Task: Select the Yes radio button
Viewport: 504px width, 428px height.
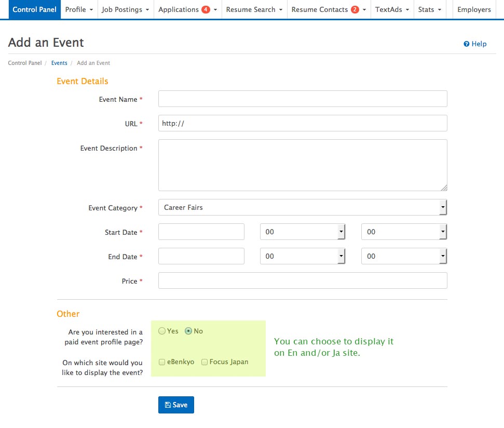Action: pos(162,331)
